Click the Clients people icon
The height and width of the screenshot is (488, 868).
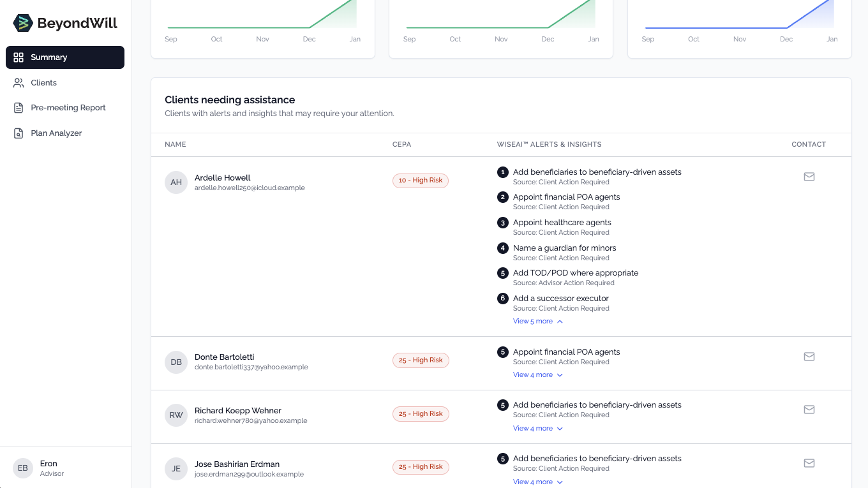[19, 83]
